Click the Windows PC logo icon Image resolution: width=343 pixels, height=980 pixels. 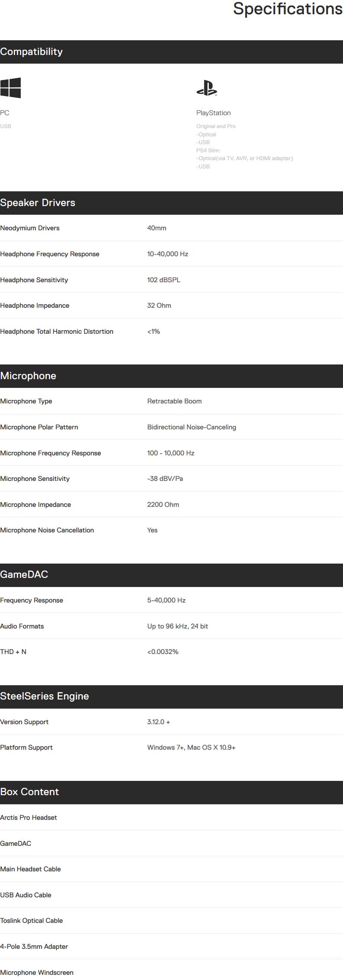10,88
